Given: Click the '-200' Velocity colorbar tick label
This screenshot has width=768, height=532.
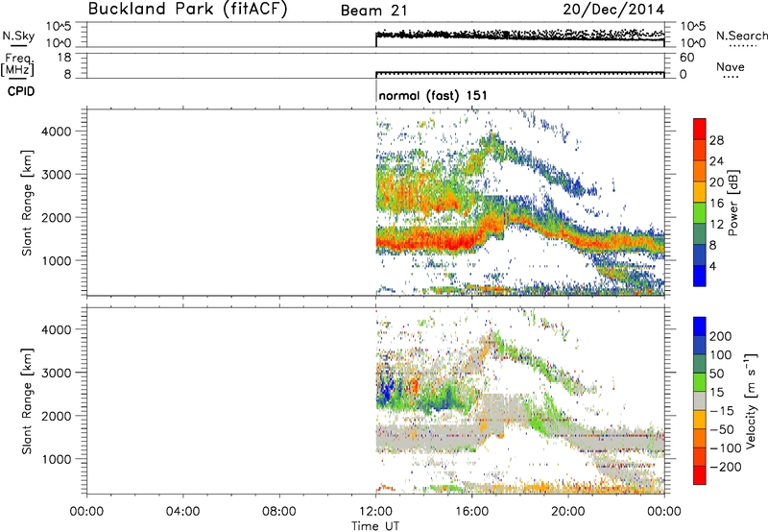Looking at the screenshot, I should (726, 467).
